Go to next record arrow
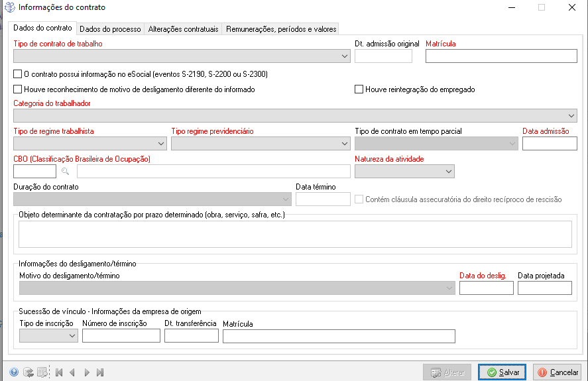This screenshot has height=381, width=588. click(x=87, y=372)
